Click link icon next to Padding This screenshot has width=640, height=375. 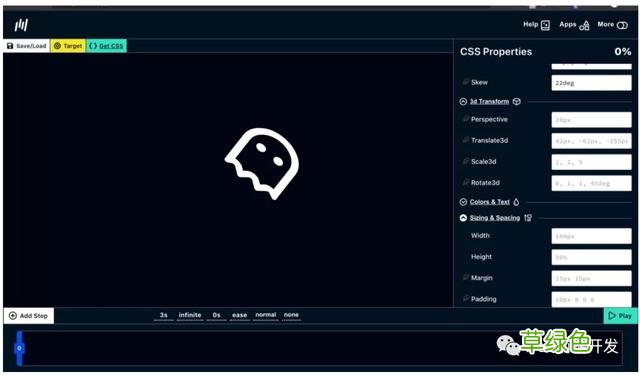[465, 298]
